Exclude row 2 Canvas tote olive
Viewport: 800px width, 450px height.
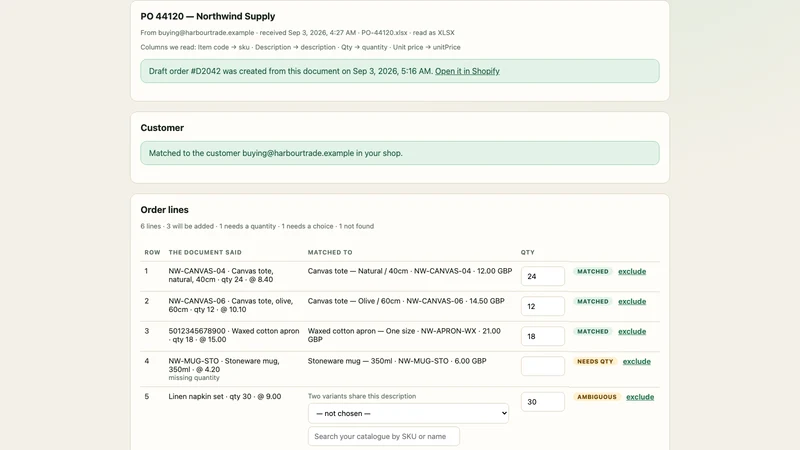pos(632,302)
